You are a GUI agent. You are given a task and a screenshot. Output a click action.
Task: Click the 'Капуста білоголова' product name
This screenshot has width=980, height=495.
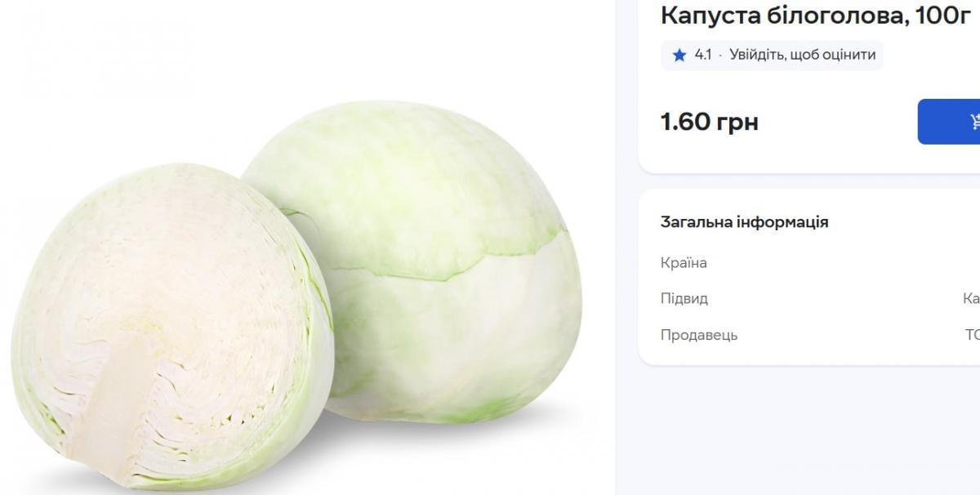point(781,15)
